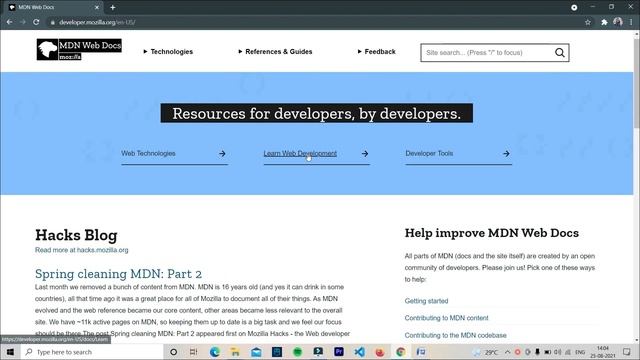Expand the Technologies menu
The height and width of the screenshot is (360, 640).
pos(168,51)
